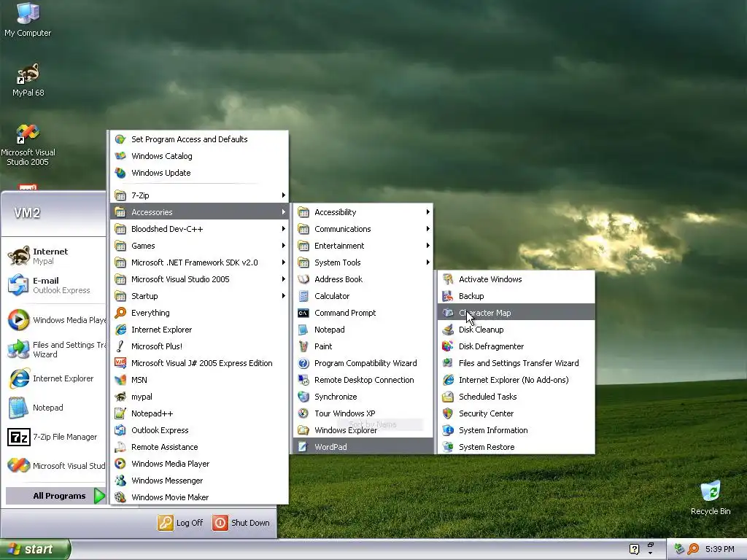The width and height of the screenshot is (747, 560).
Task: Expand Games programs folder
Action: pos(199,246)
